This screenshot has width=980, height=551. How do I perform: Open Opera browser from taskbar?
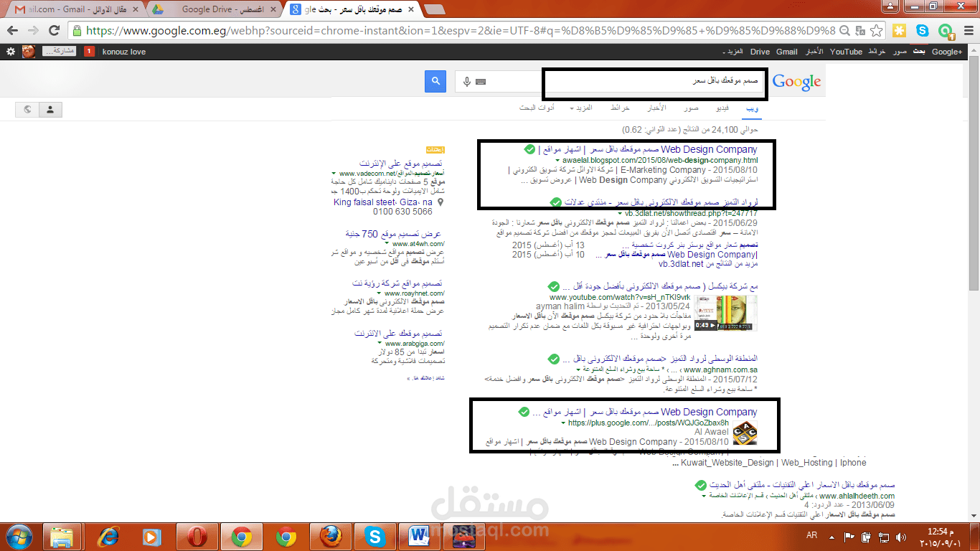coord(196,537)
